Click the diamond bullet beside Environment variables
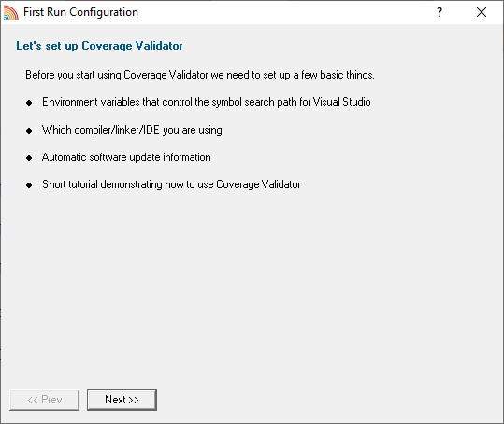 [29, 103]
